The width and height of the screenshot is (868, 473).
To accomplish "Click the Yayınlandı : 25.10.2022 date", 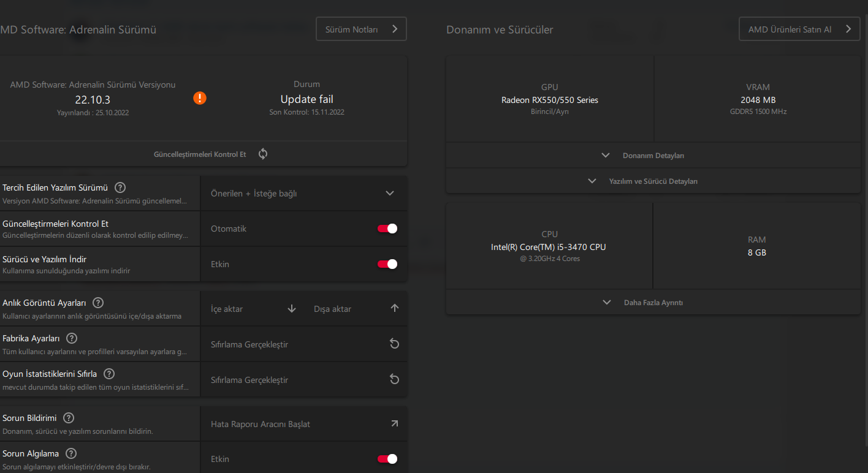I will click(93, 113).
